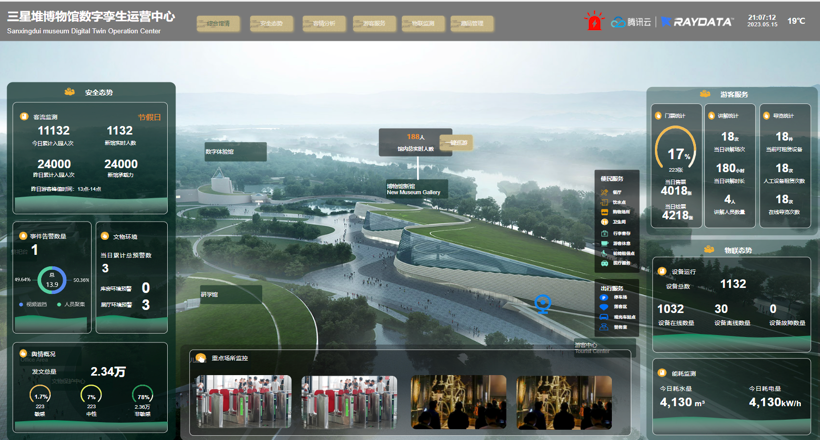Viewport: 820px width, 440px height.
Task: Click the 19°C temperature readout
Action: tap(796, 21)
